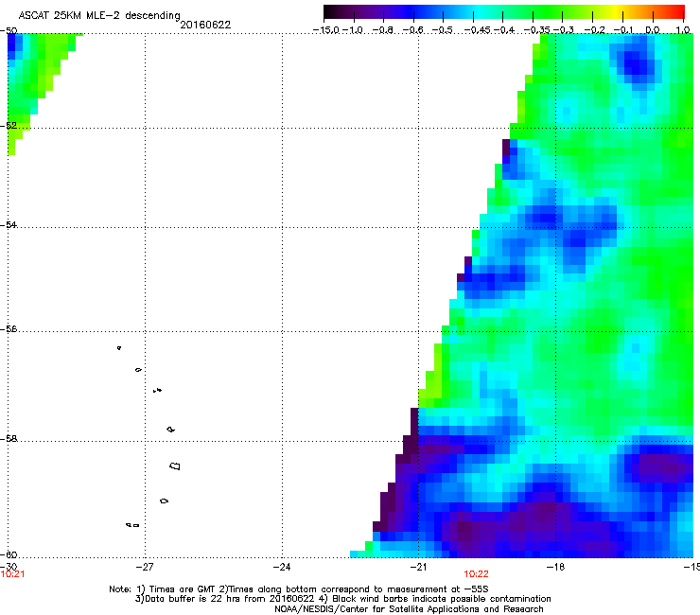Click the longitude label -21

click(418, 567)
